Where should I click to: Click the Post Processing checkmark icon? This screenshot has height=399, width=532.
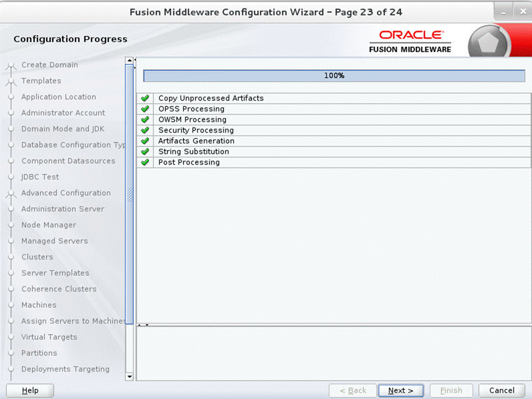(145, 162)
